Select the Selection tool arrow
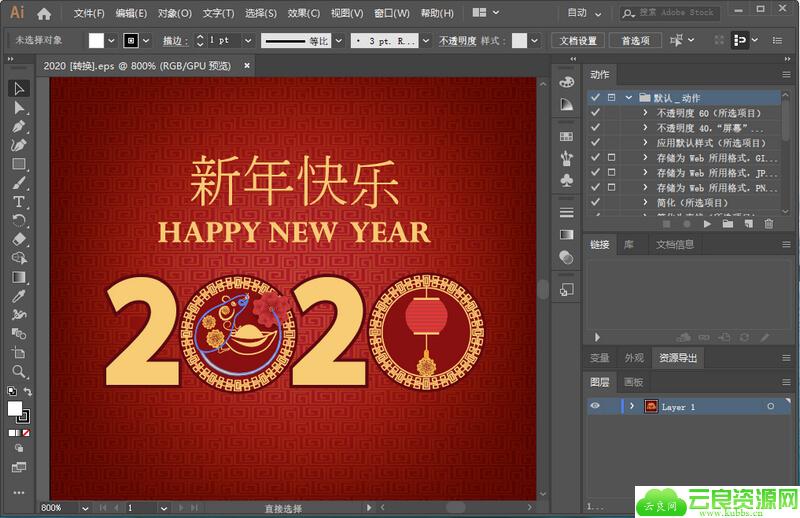Viewport: 800px width, 518px height. pos(19,88)
